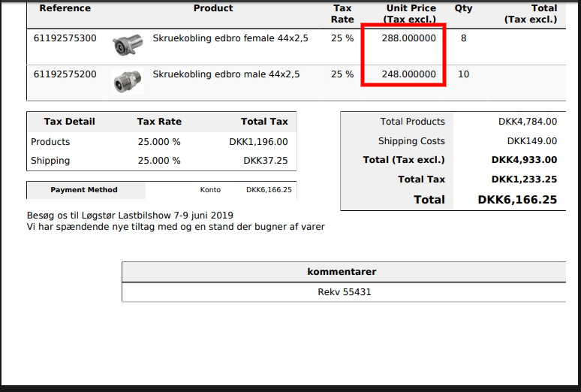
Task: Click Shipping Costs amount DKK149.00
Action: coord(532,141)
